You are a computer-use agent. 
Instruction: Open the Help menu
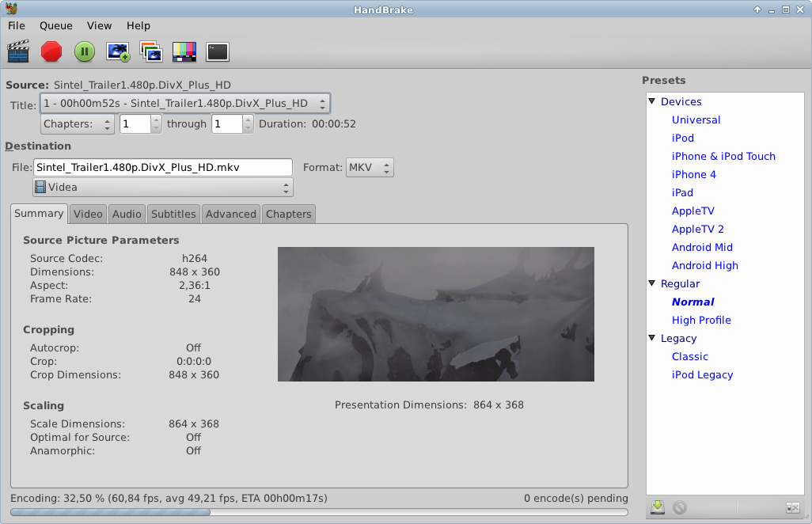(x=138, y=25)
